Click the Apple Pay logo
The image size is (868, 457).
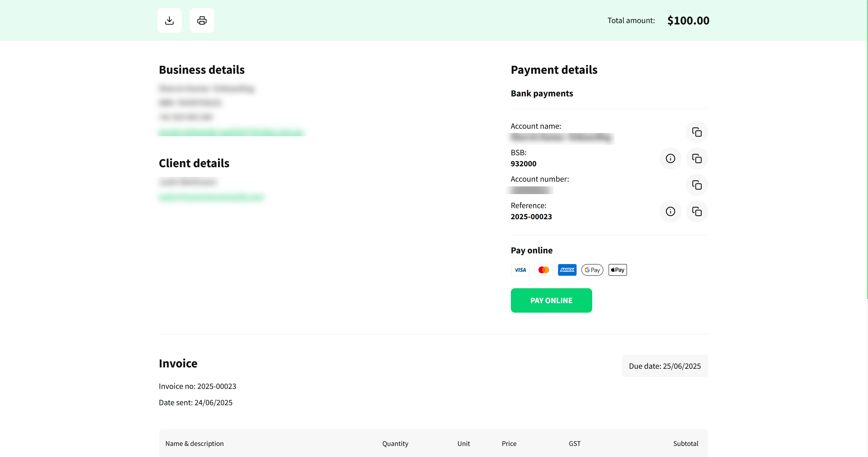tap(618, 270)
